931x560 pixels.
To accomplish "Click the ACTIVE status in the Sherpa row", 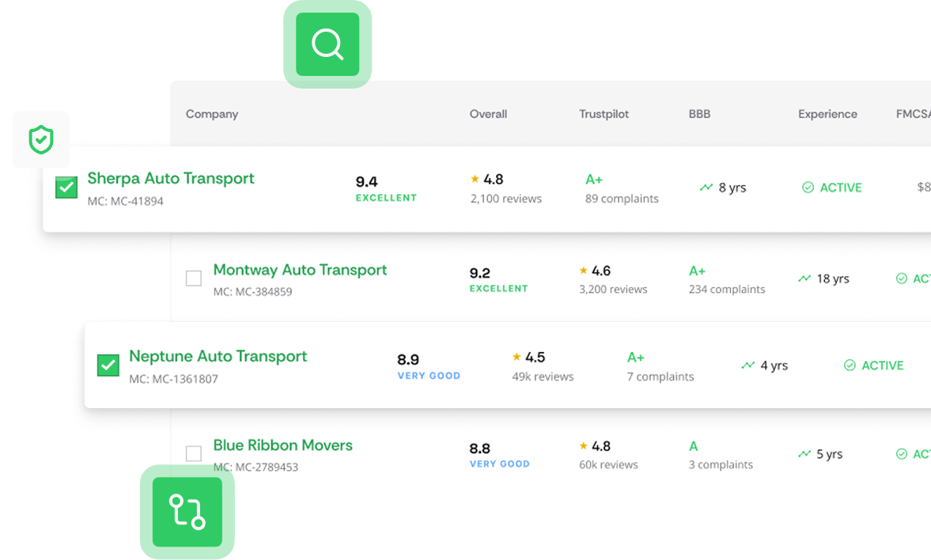I will 841,187.
